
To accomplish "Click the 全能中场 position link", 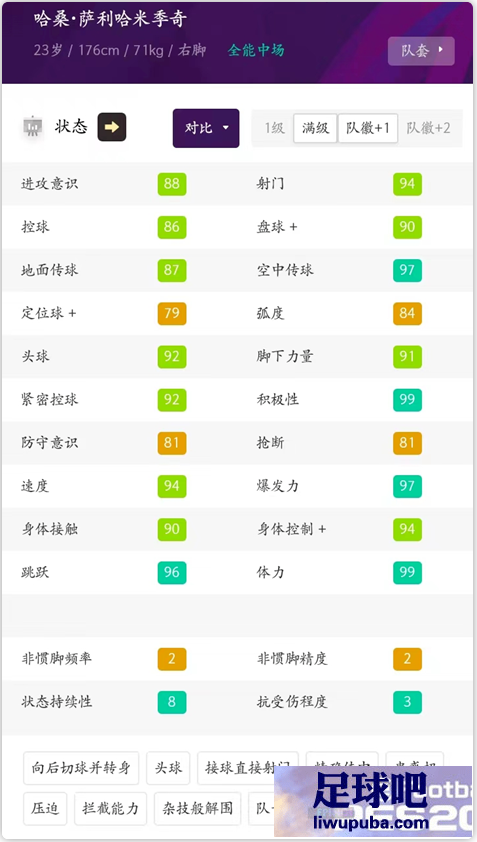I will (x=256, y=50).
